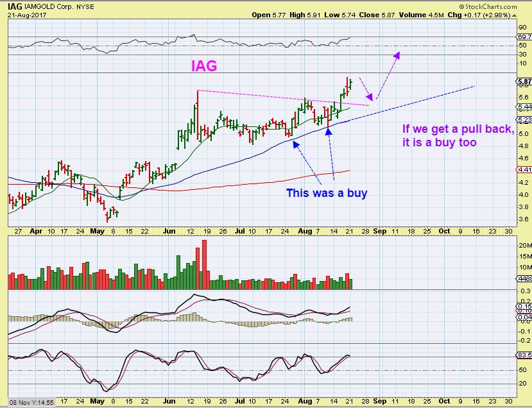Select the High 5.91 value
Image resolution: width=532 pixels, height=408 pixels.
tap(305, 15)
